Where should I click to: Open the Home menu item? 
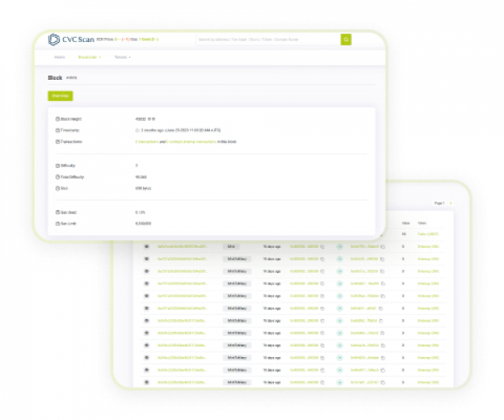point(60,57)
